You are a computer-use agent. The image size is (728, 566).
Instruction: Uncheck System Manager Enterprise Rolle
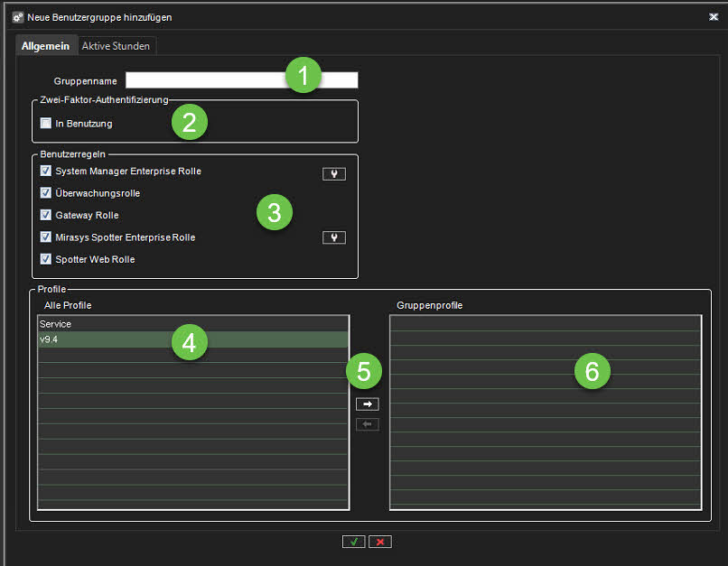46,171
